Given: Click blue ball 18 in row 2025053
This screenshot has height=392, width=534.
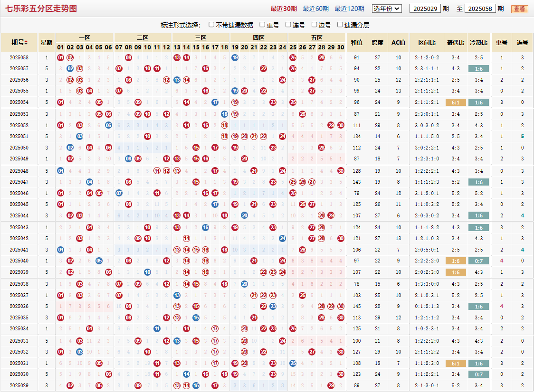Looking at the screenshot, I should [x=224, y=114].
